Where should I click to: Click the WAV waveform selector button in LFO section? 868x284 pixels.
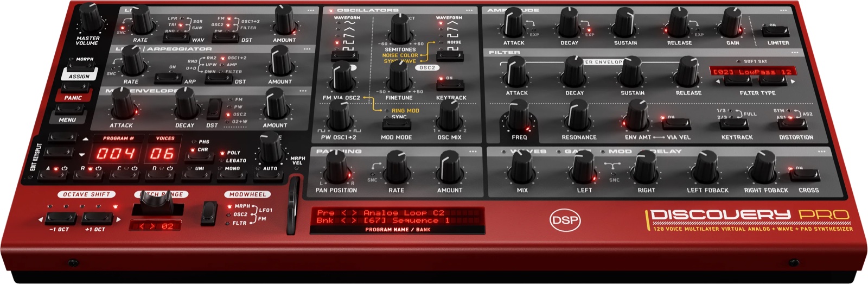coord(177,38)
